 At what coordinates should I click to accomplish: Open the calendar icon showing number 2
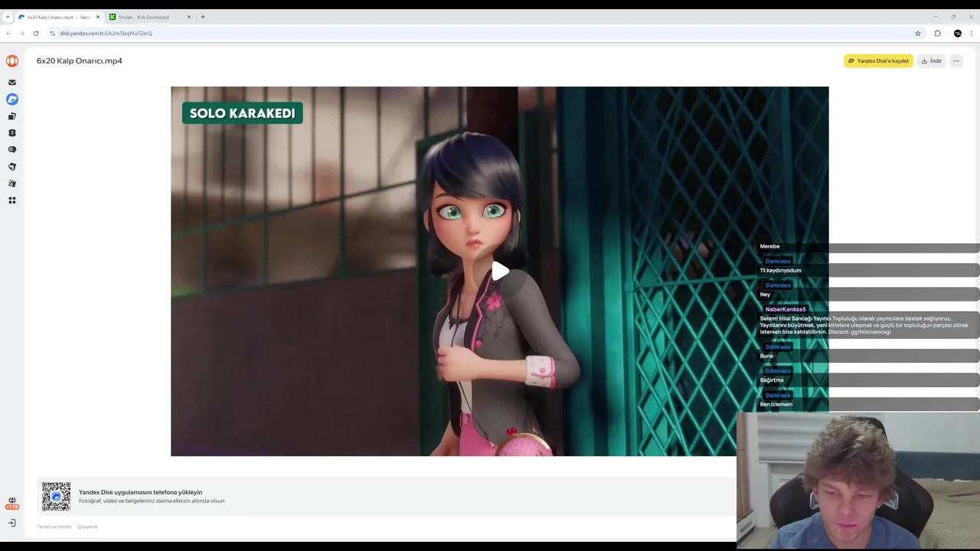[12, 133]
